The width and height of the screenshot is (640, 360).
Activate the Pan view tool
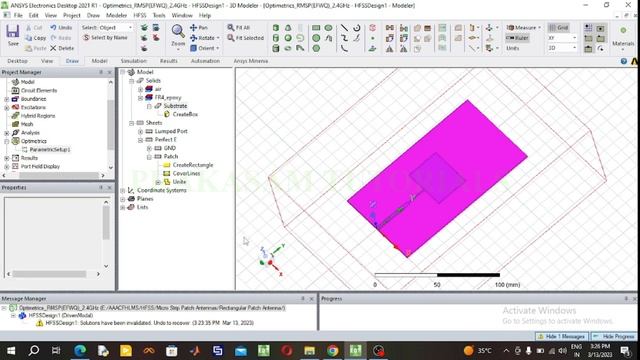(x=199, y=27)
